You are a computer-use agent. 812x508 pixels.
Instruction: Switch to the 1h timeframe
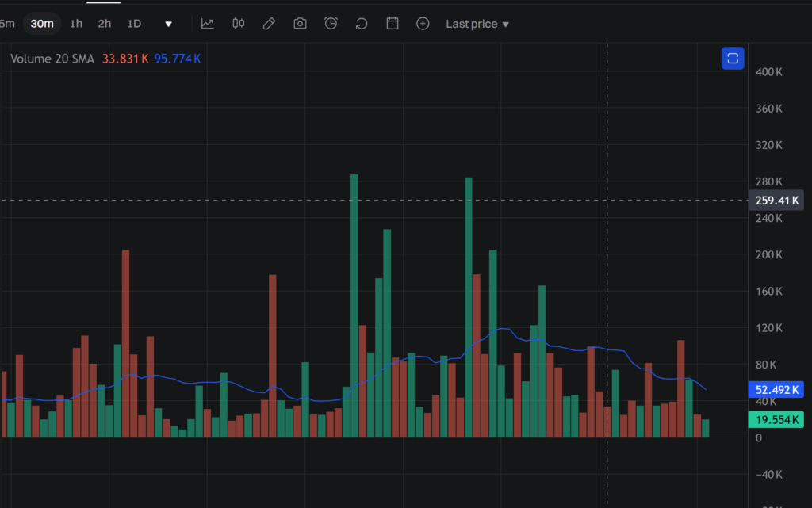click(75, 24)
